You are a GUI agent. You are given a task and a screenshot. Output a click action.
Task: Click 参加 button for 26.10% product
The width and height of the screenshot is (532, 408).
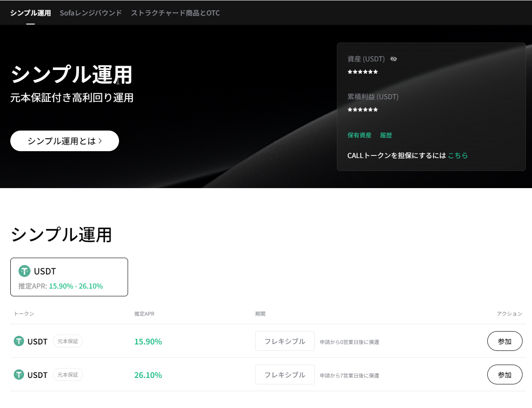click(505, 375)
